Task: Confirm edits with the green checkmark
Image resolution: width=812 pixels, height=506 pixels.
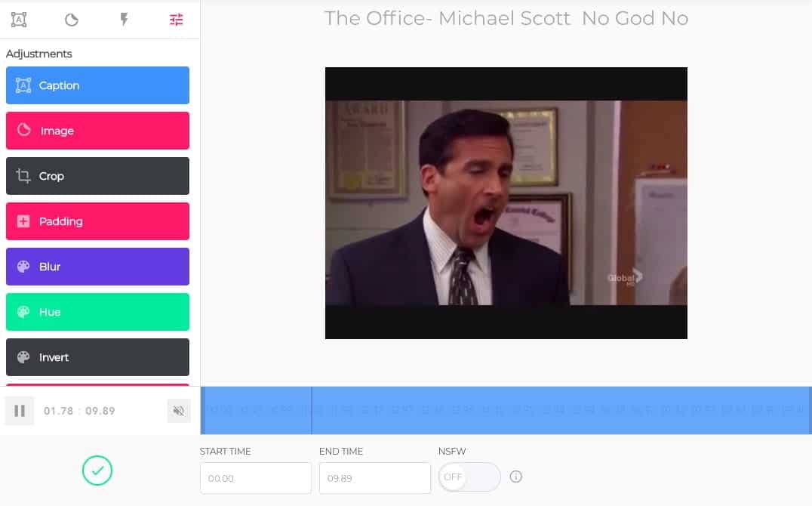Action: tap(97, 470)
